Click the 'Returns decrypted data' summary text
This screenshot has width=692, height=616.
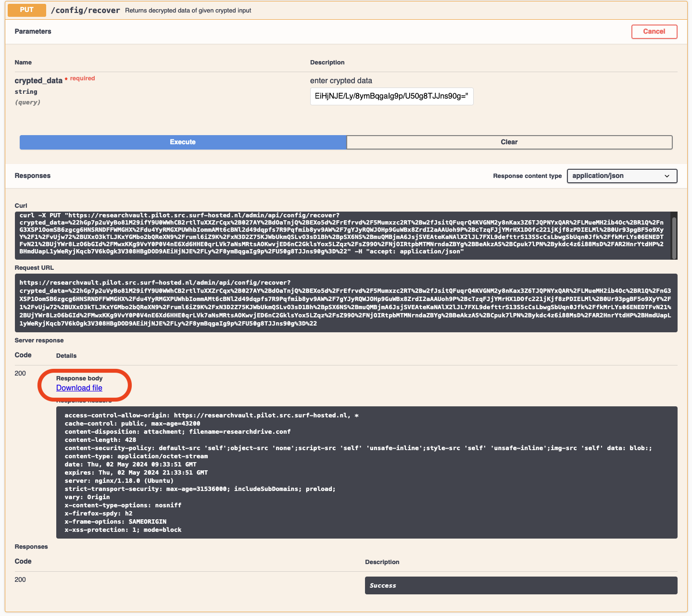[x=188, y=11]
